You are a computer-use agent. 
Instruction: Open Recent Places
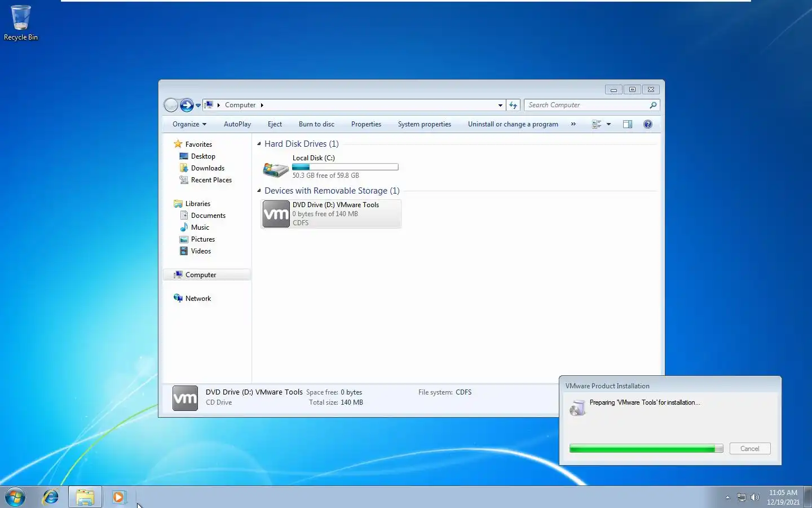211,180
